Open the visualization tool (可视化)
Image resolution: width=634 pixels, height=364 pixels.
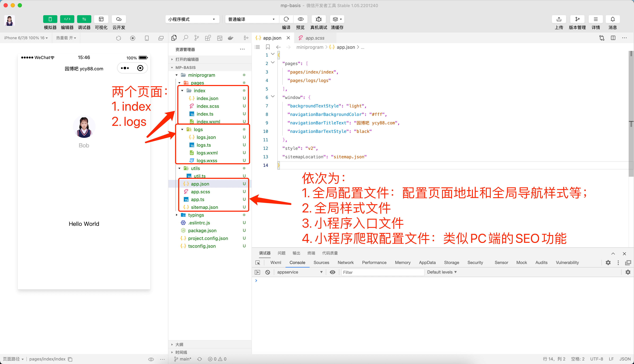click(101, 19)
